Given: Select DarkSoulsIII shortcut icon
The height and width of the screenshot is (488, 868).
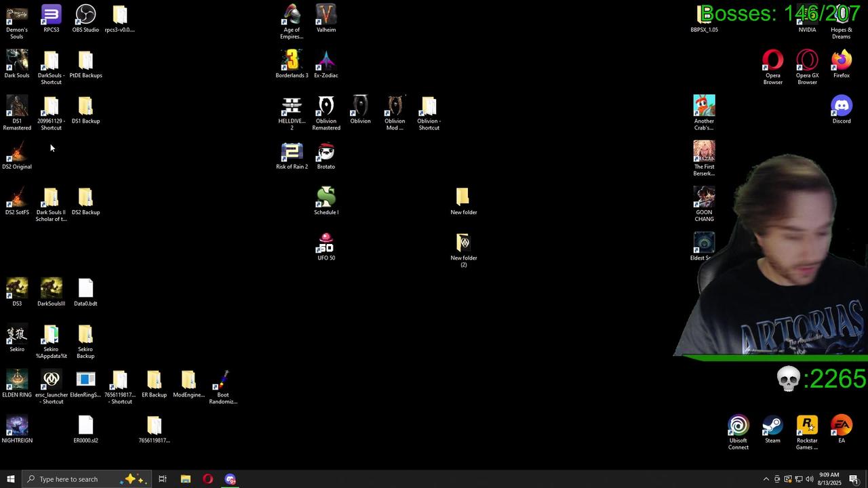Looking at the screenshot, I should click(x=51, y=292).
